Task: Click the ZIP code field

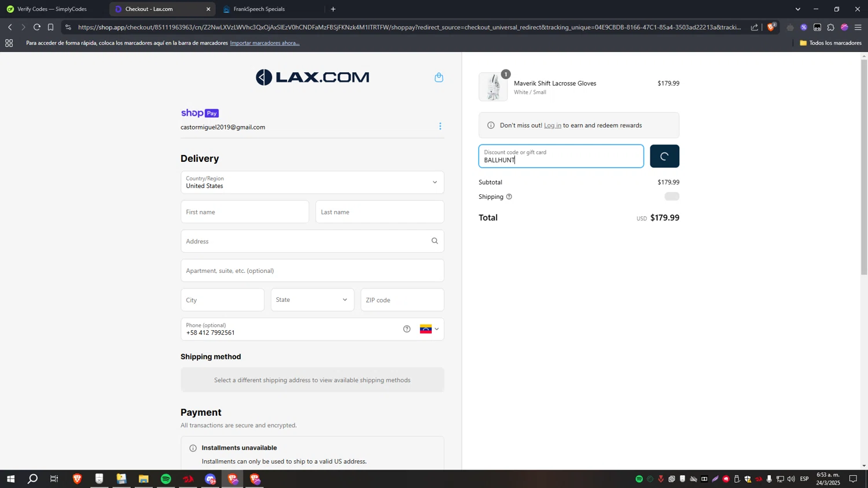Action: tap(402, 300)
